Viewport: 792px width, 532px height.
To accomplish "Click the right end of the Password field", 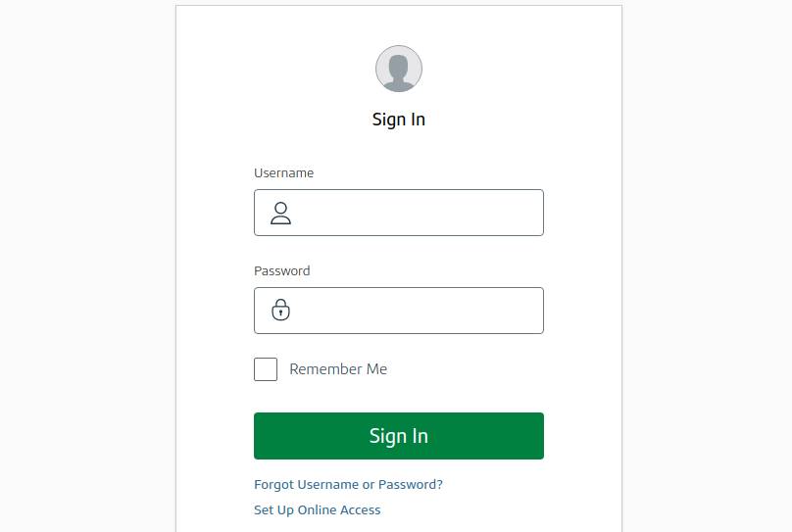I will (x=524, y=311).
